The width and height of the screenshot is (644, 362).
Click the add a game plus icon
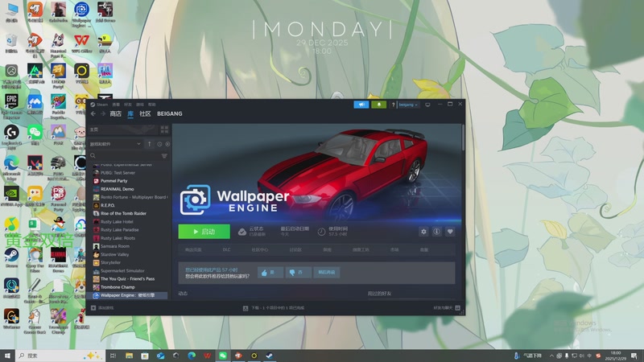[93, 308]
